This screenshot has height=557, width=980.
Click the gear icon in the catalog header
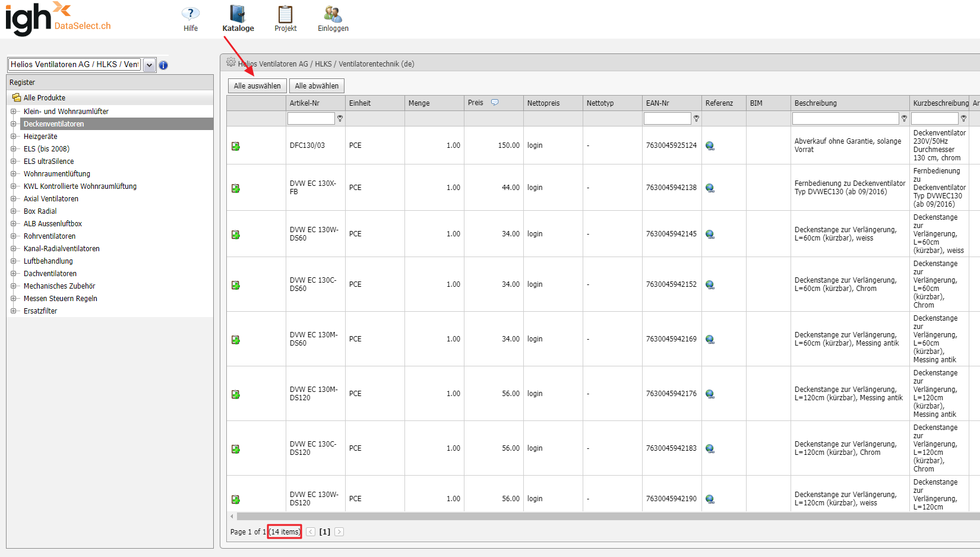click(231, 62)
